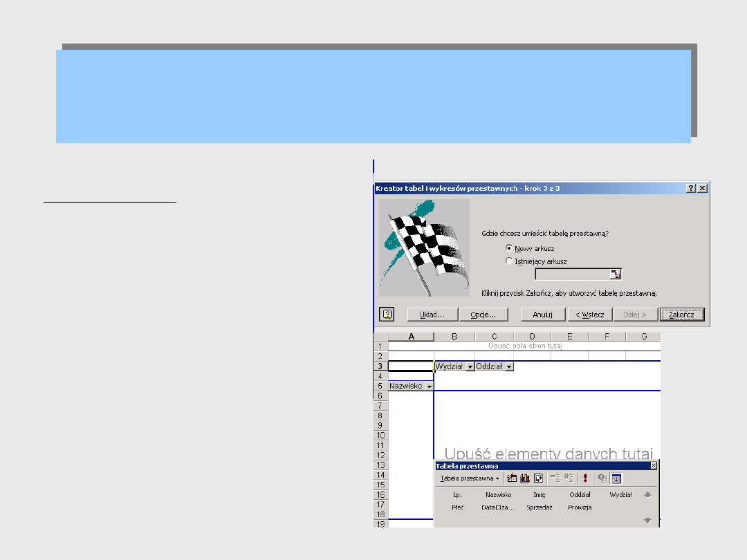
Task: Click the question mark help in wizard title bar
Action: [690, 188]
